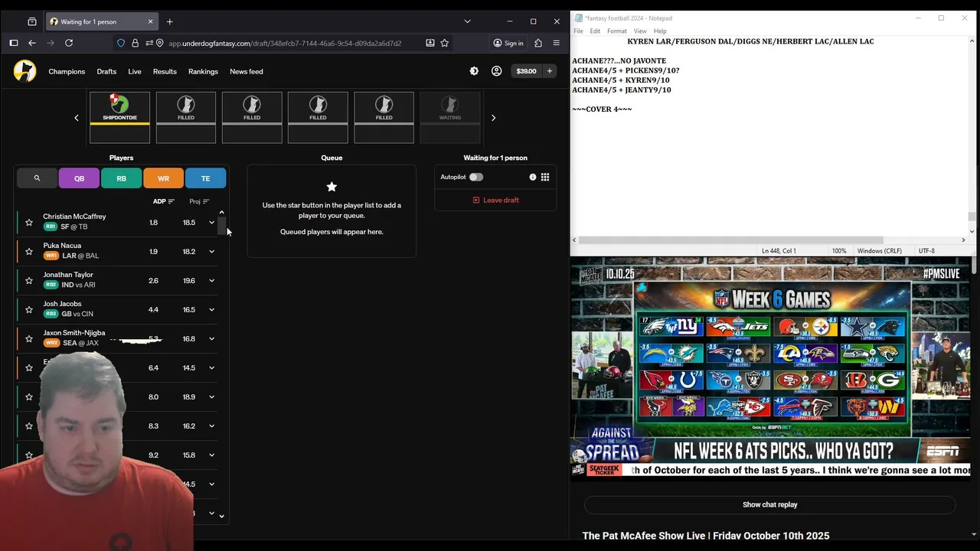The height and width of the screenshot is (551, 980).
Task: Sort player list by Proj
Action: coord(199,201)
